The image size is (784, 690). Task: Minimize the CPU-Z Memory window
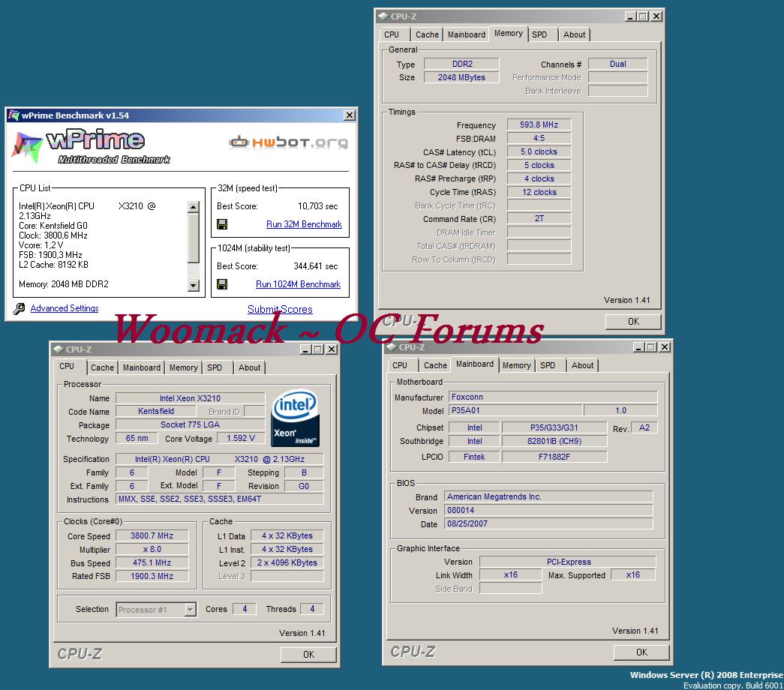click(630, 16)
